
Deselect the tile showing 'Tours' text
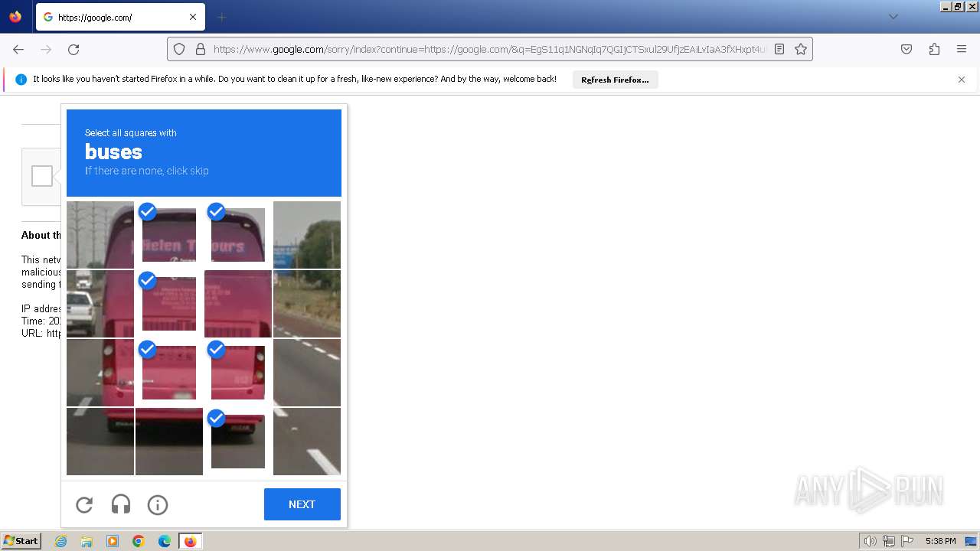click(x=238, y=235)
